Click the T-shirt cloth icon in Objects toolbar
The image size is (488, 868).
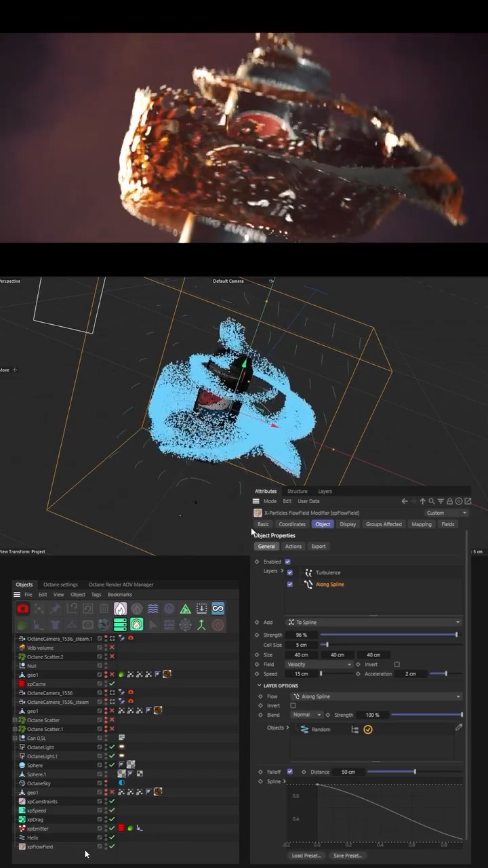[x=55, y=625]
